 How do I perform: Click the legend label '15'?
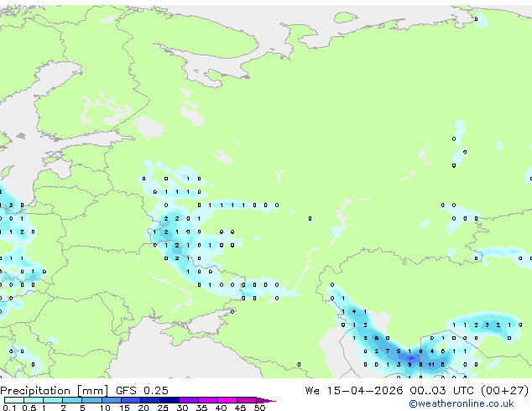point(124,408)
